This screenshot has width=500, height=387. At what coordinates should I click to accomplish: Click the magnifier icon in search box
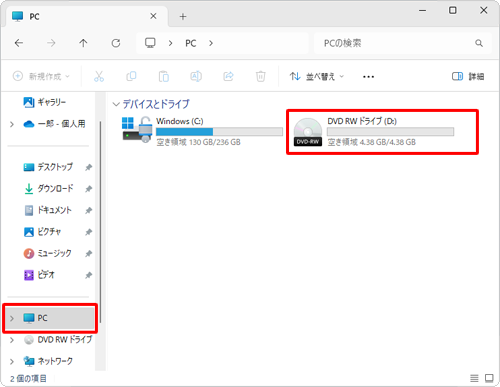[479, 43]
